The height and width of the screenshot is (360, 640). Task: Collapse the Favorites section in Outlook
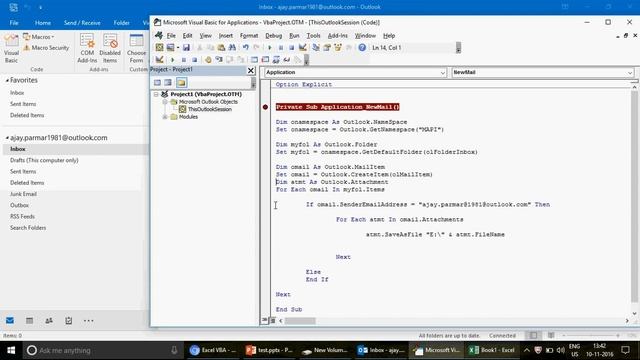[7, 81]
